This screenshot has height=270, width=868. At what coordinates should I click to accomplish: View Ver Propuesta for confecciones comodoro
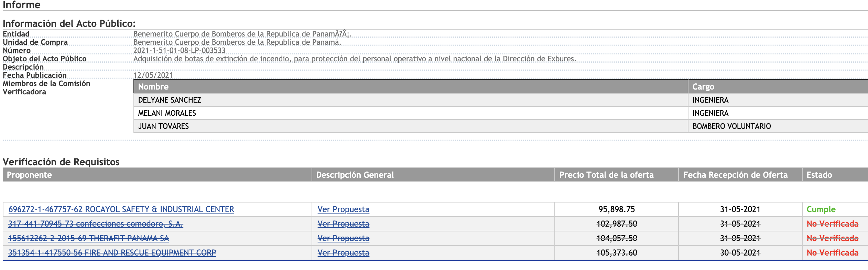[x=343, y=224]
